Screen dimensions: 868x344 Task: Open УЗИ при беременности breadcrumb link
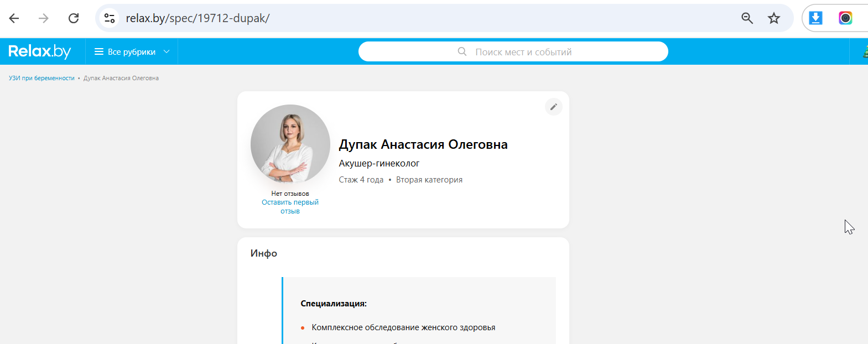tap(41, 78)
